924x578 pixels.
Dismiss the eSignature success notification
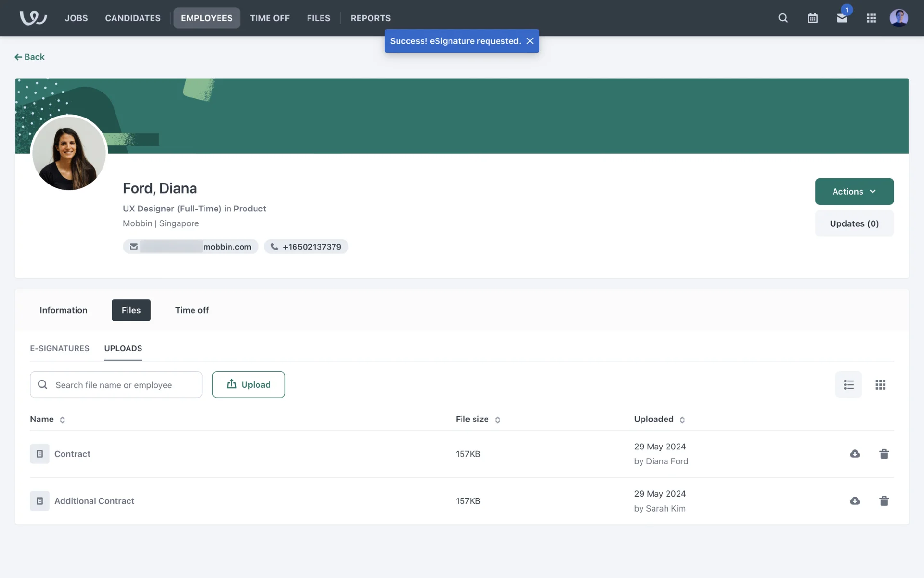pos(530,41)
